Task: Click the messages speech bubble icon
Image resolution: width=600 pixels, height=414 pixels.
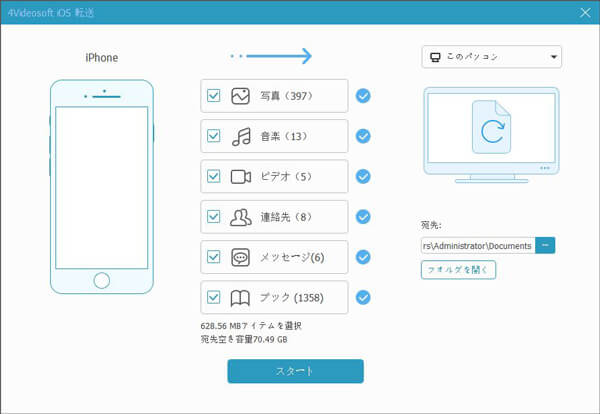Action: pos(240,258)
